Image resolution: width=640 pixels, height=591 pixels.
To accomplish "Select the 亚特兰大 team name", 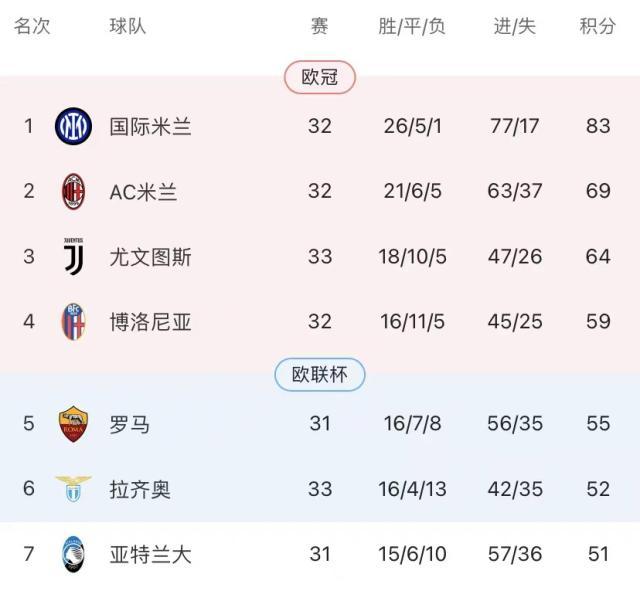I will [x=150, y=554].
